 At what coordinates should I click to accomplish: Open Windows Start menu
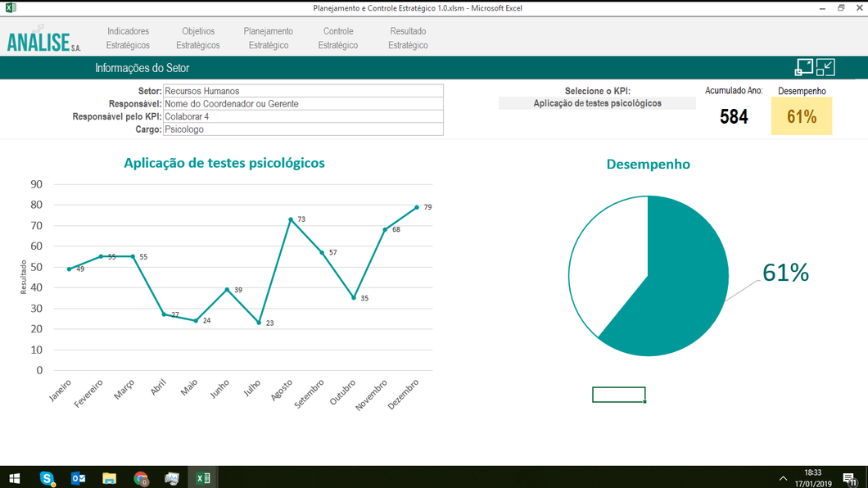tap(15, 478)
